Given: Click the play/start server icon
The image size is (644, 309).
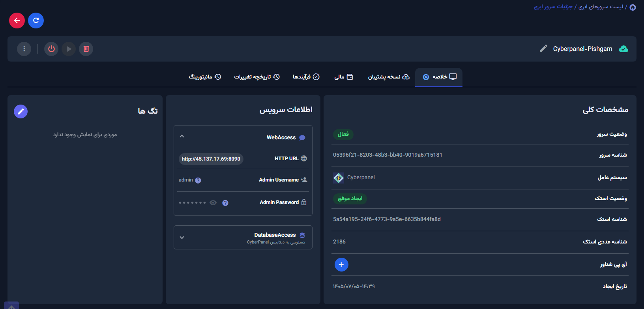Looking at the screenshot, I should (69, 49).
